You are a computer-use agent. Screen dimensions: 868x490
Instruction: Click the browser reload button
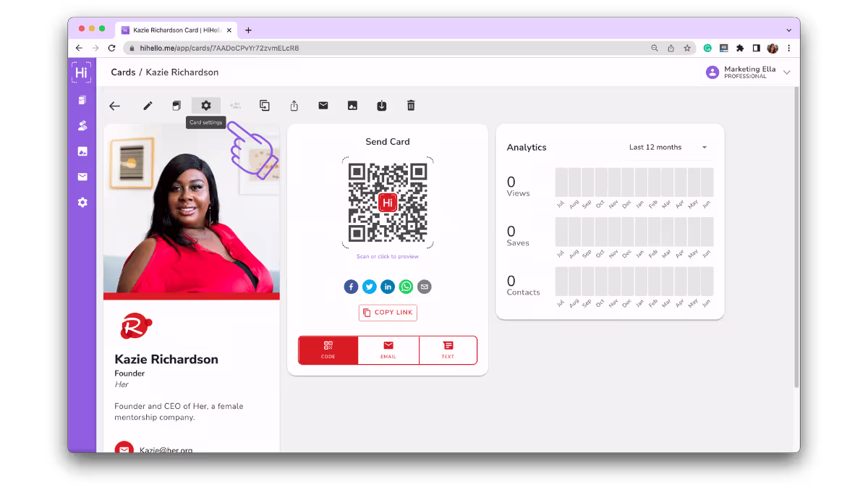tap(111, 48)
